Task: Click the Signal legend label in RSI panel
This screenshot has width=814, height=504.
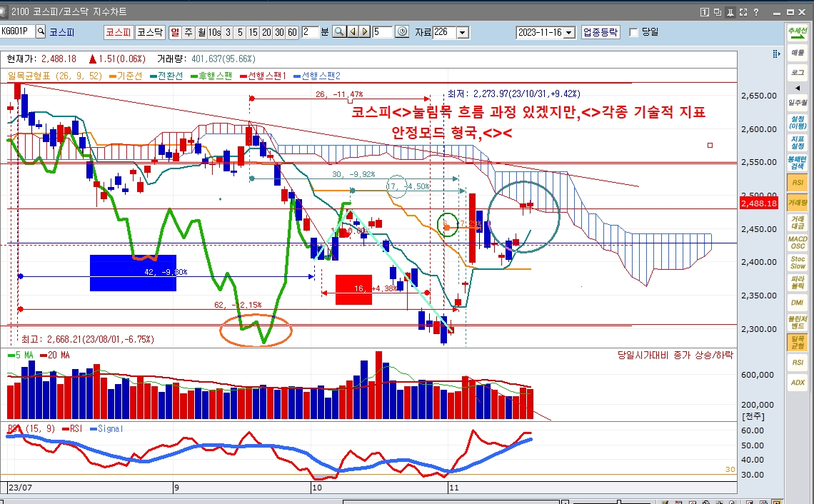Action: (111, 429)
